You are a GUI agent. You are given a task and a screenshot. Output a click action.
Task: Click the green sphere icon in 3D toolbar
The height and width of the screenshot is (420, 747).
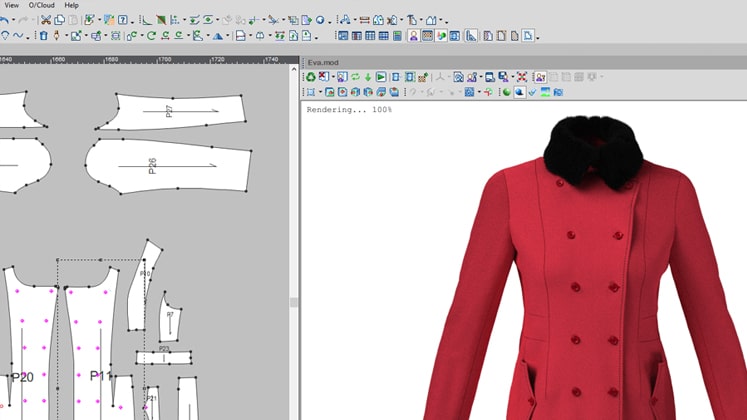[x=507, y=92]
